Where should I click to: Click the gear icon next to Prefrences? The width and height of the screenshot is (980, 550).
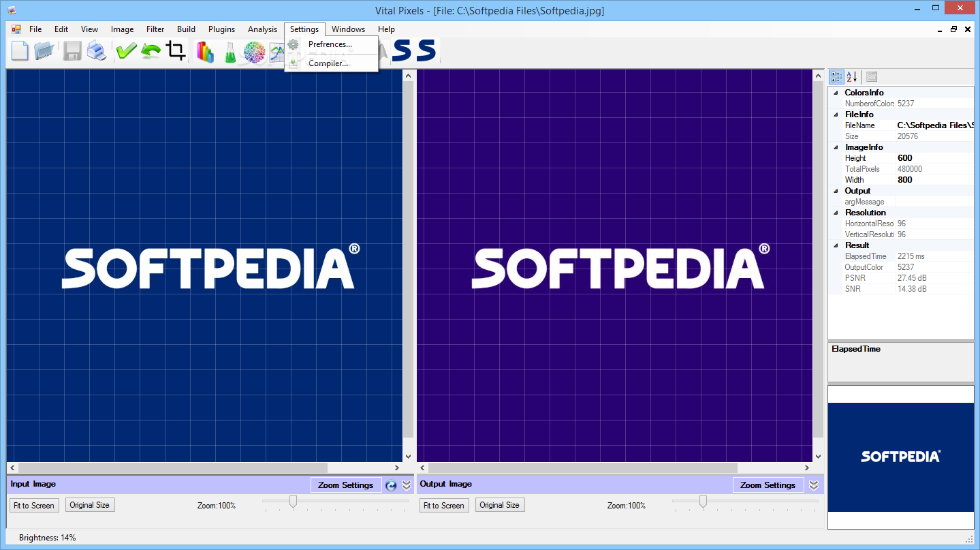[293, 44]
